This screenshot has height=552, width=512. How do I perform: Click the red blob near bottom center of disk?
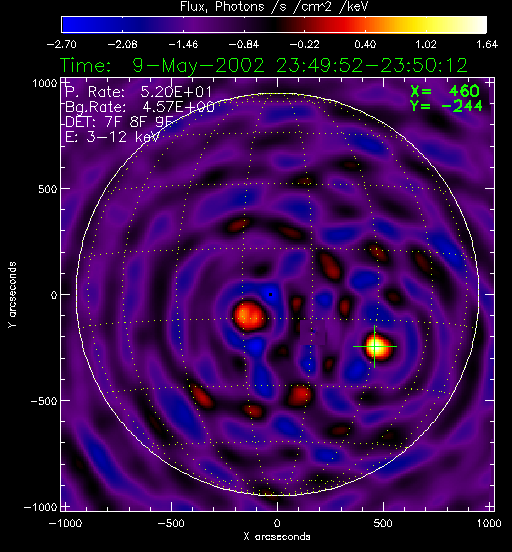300,395
